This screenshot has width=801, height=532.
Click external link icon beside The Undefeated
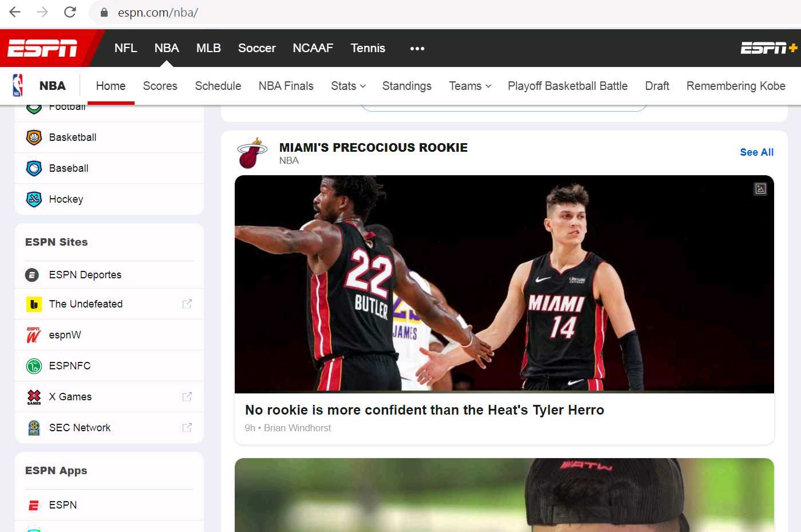pyautogui.click(x=187, y=304)
